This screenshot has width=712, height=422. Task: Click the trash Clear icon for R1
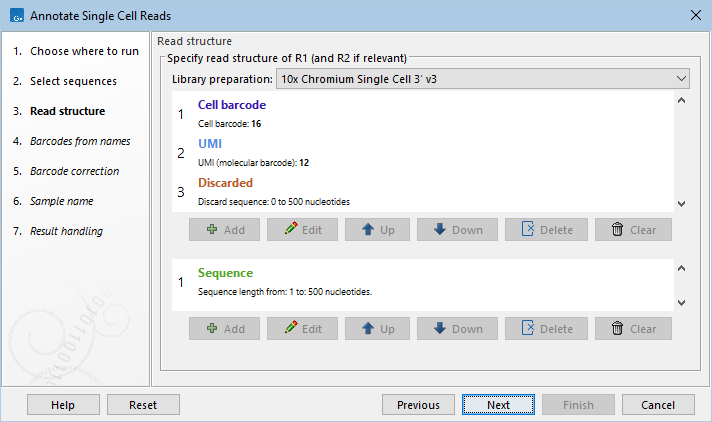(618, 230)
